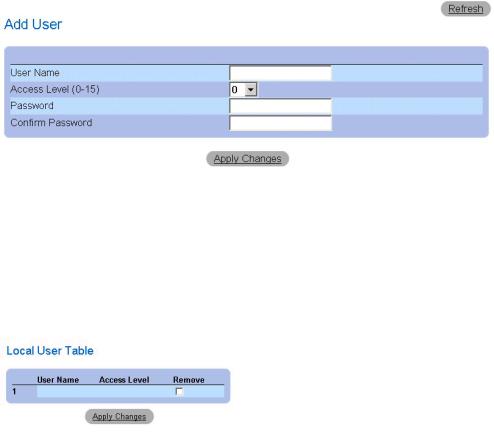Click the Refresh button
The height and width of the screenshot is (433, 494).
pyautogui.click(x=465, y=9)
